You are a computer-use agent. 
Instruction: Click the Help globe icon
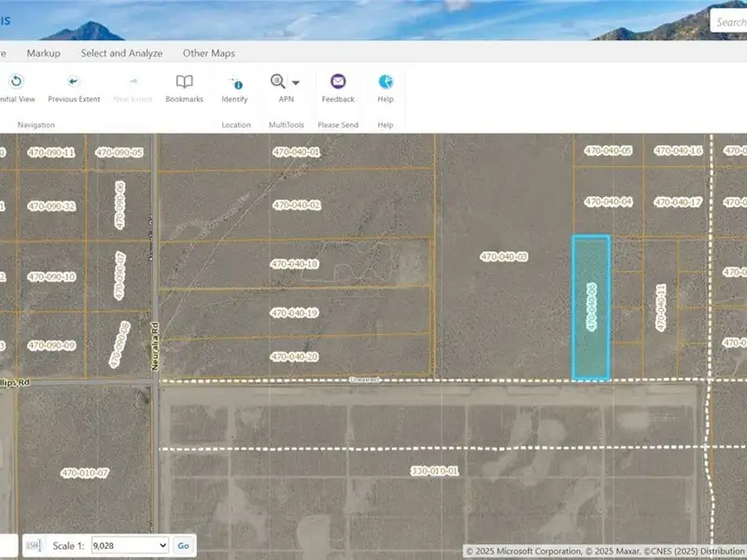click(386, 82)
